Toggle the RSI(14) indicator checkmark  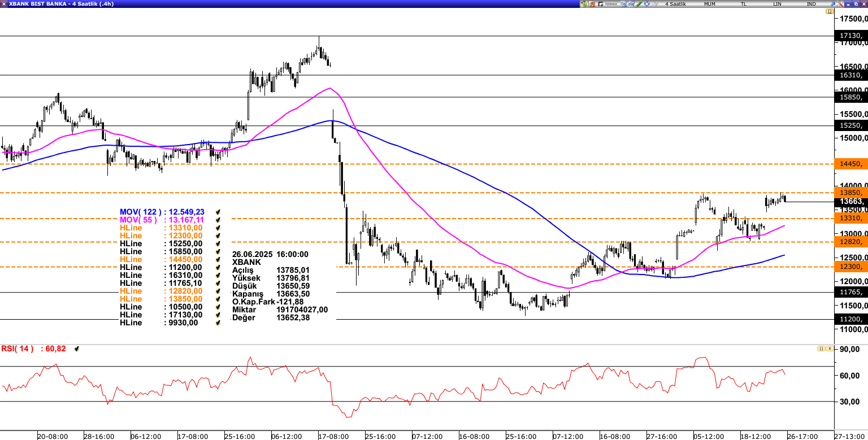[x=77, y=349]
